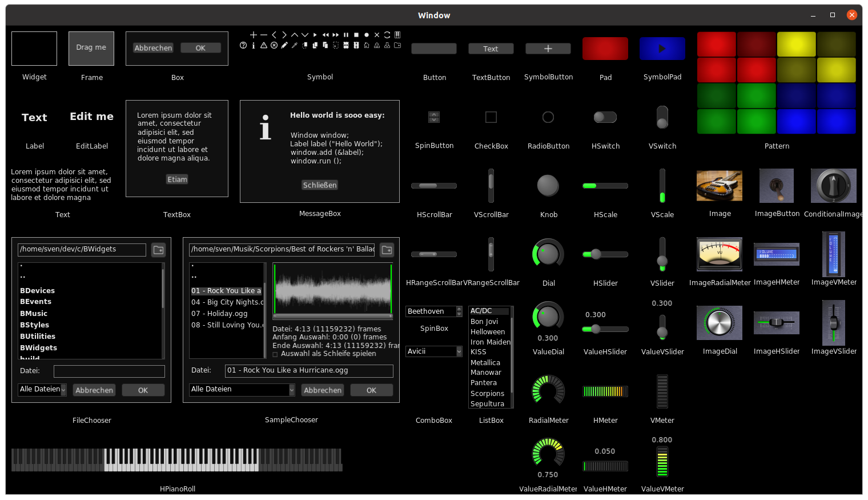Click new folder icon in the SampleChooser
Screen dimensions: 868x500
pos(387,250)
